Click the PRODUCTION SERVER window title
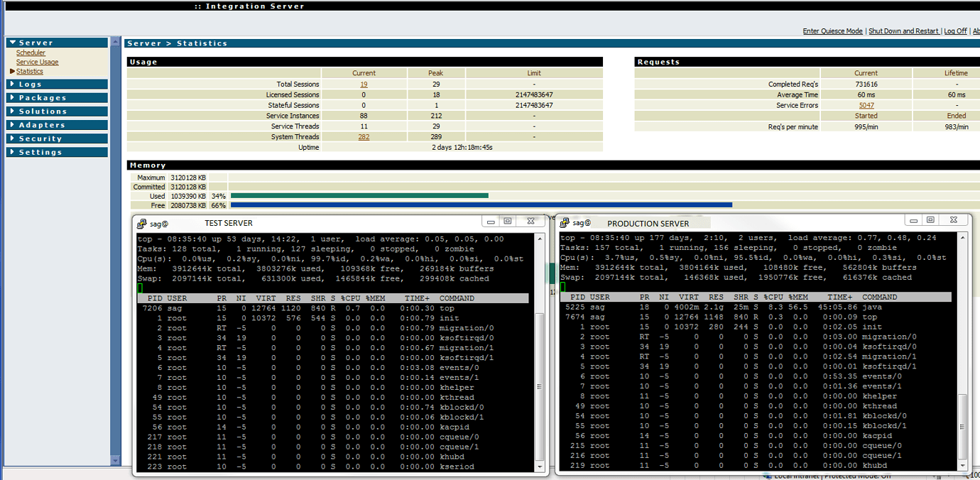 point(648,224)
